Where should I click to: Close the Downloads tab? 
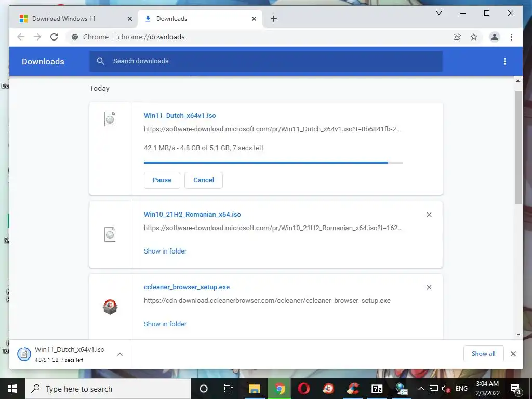[x=254, y=19]
